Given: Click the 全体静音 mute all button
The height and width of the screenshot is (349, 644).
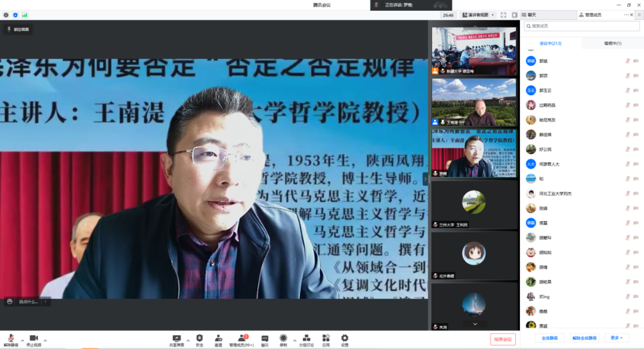Looking at the screenshot, I should 549,338.
